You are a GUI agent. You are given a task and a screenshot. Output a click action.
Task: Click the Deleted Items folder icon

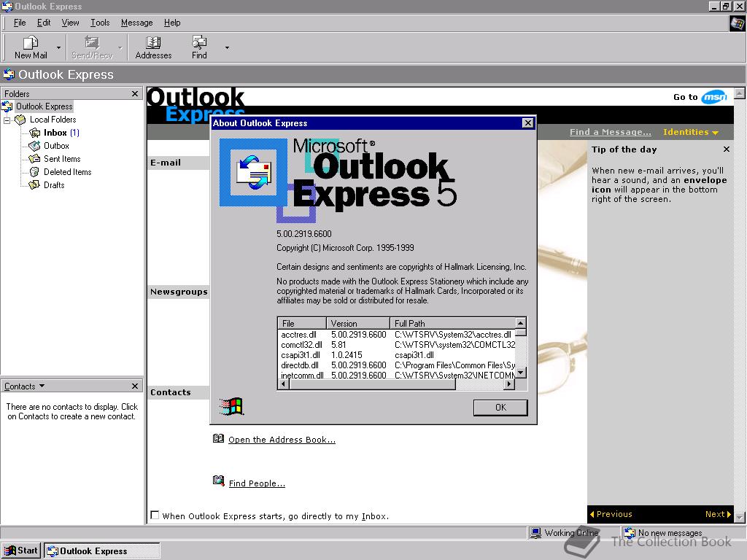[35, 172]
